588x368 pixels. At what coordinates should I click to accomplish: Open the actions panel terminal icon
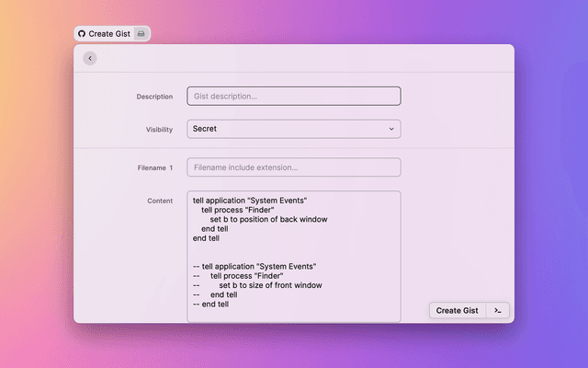[497, 311]
